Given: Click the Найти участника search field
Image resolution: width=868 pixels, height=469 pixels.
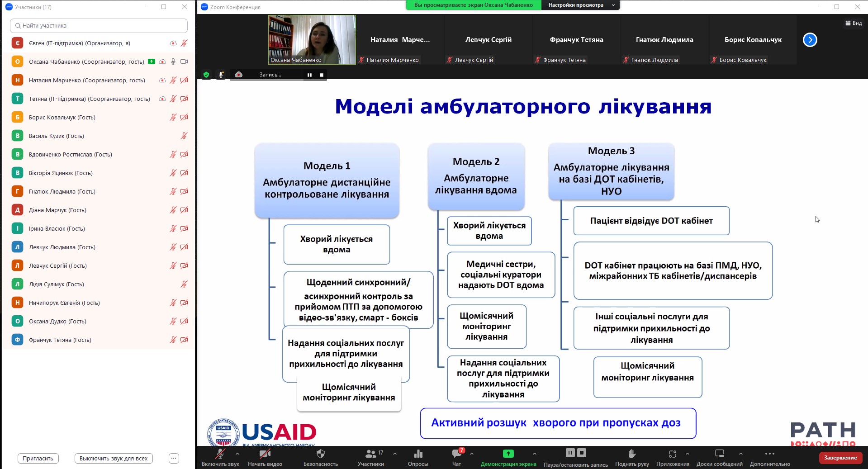Looking at the screenshot, I should tap(99, 26).
